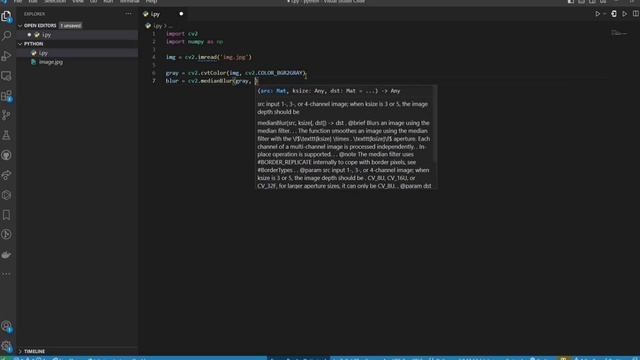This screenshot has height=360, width=640.
Task: Open the GitHub icon in the activity bar
Action: [7, 155]
